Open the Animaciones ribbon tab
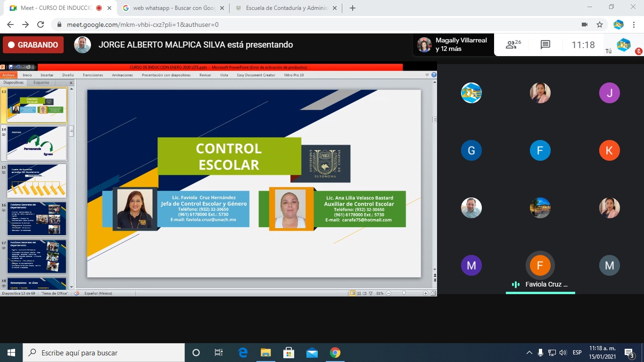The height and width of the screenshot is (362, 644). pyautogui.click(x=123, y=75)
